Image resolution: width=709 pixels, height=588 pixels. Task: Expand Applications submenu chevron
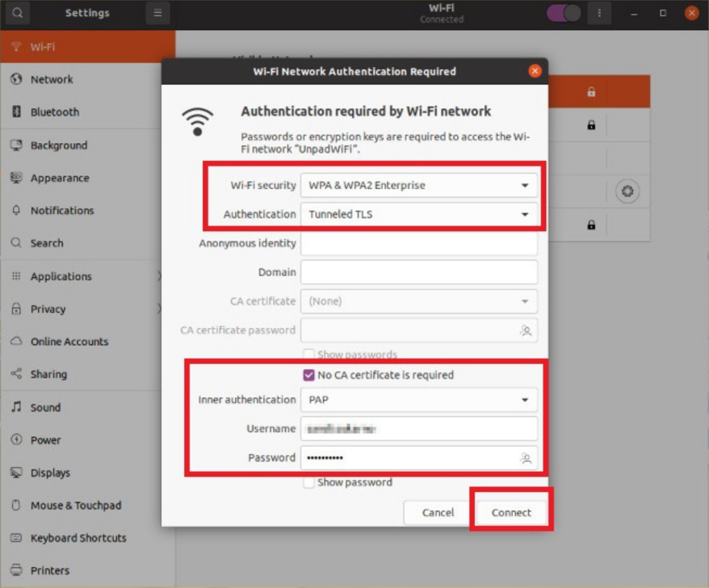[x=159, y=276]
